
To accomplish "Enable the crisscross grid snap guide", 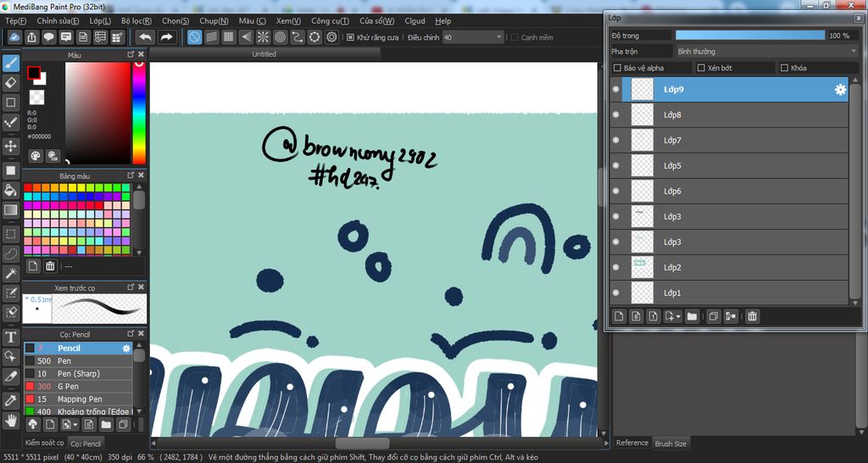I will [x=229, y=37].
